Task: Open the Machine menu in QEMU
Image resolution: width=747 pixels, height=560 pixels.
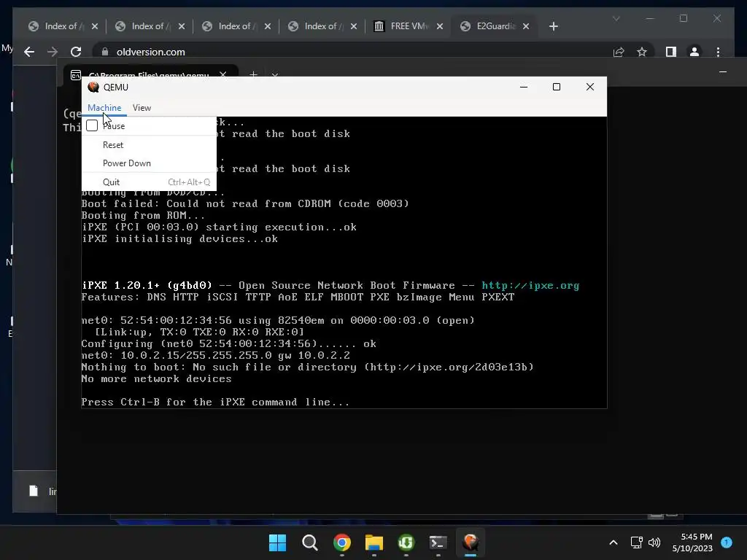Action: click(104, 108)
